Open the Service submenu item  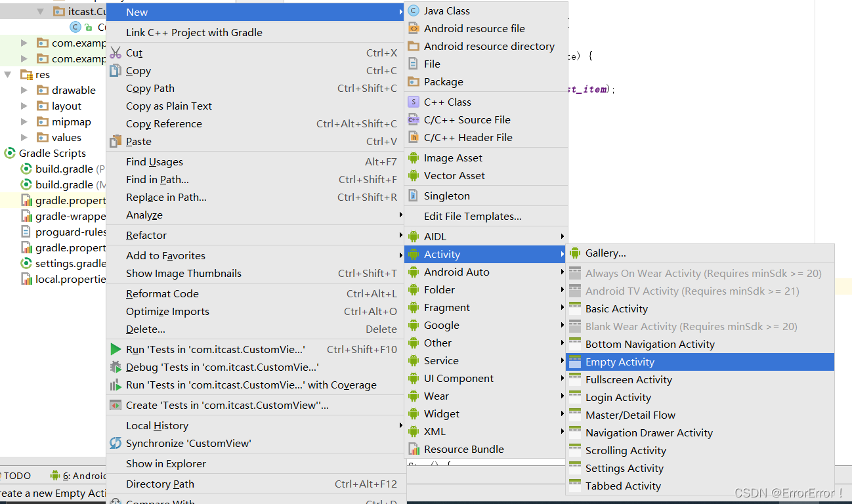(485, 360)
